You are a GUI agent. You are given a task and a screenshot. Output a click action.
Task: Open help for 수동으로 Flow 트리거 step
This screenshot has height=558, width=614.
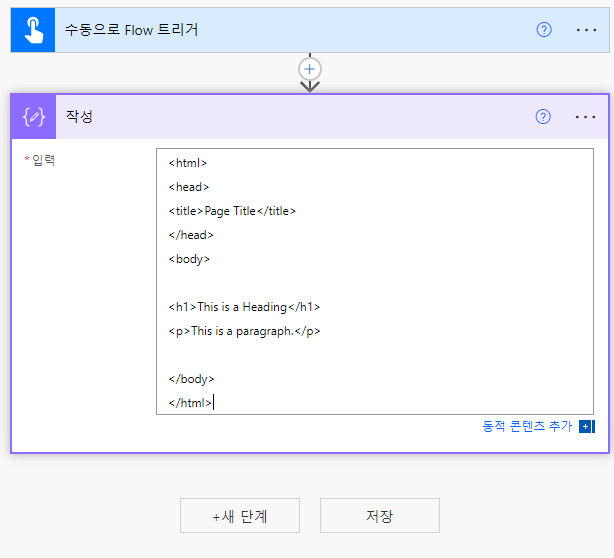coord(544,30)
